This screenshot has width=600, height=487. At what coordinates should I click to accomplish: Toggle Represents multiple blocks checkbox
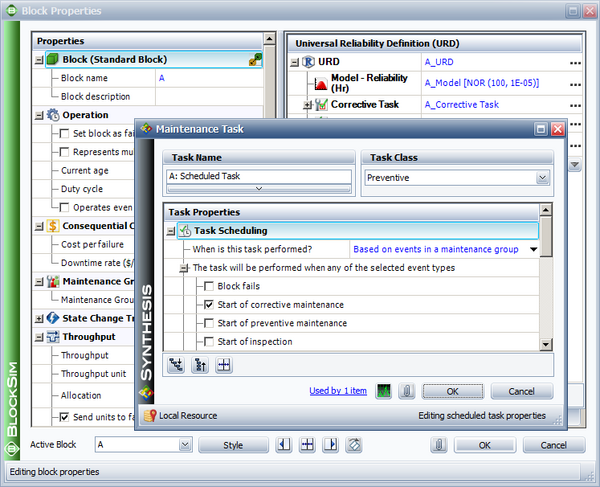coord(64,152)
